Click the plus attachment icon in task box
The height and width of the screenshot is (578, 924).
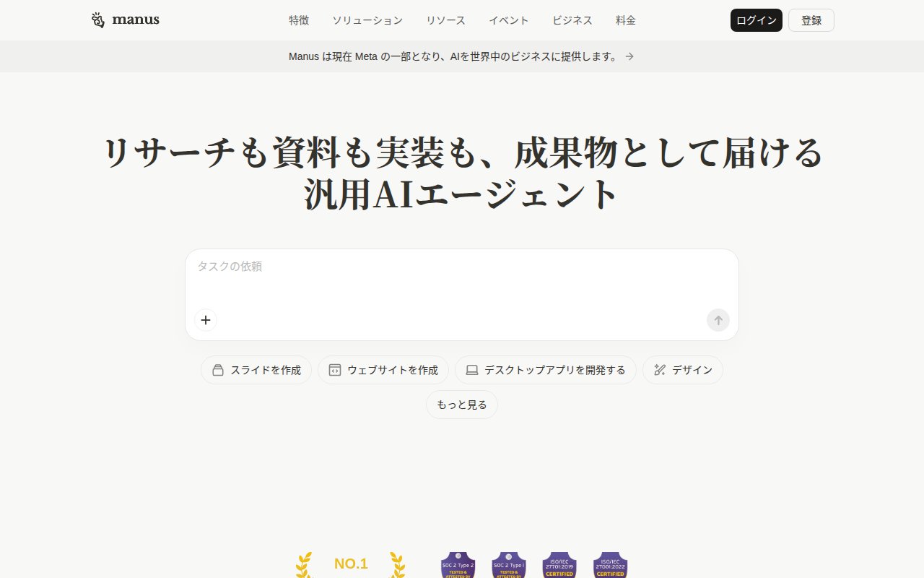(x=206, y=320)
